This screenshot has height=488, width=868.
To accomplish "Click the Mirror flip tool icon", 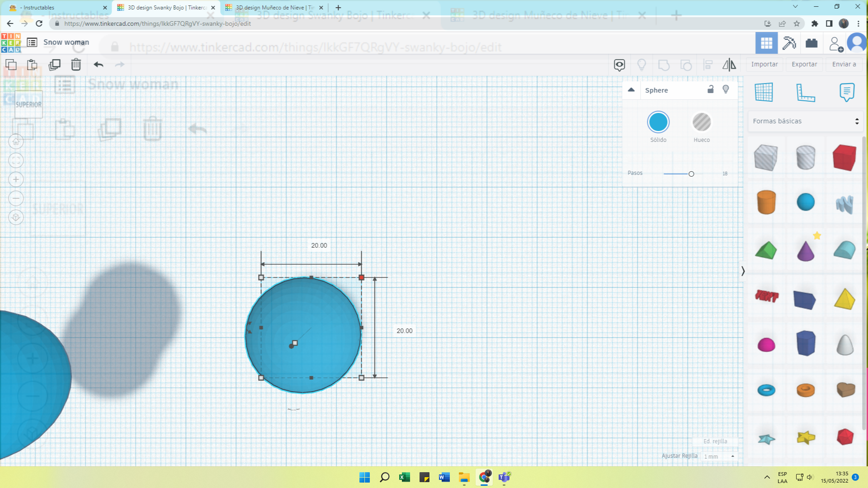I will [x=729, y=65].
